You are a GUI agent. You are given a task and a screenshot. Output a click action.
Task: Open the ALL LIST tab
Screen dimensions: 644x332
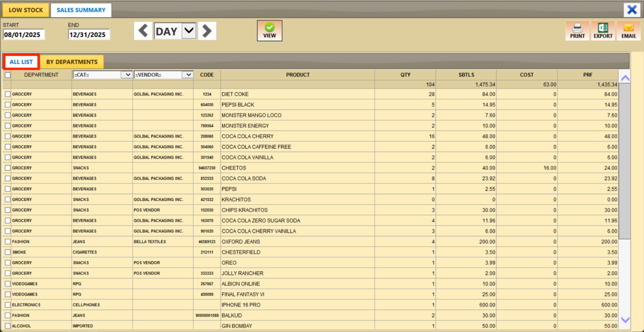pyautogui.click(x=21, y=62)
